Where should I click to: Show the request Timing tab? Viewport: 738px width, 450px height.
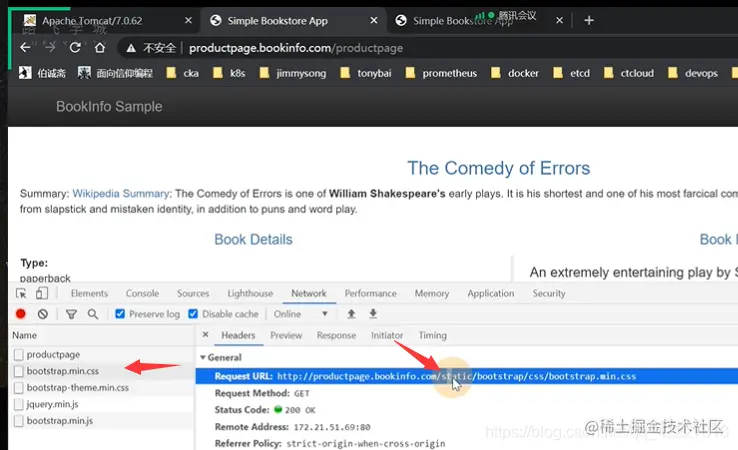(433, 335)
